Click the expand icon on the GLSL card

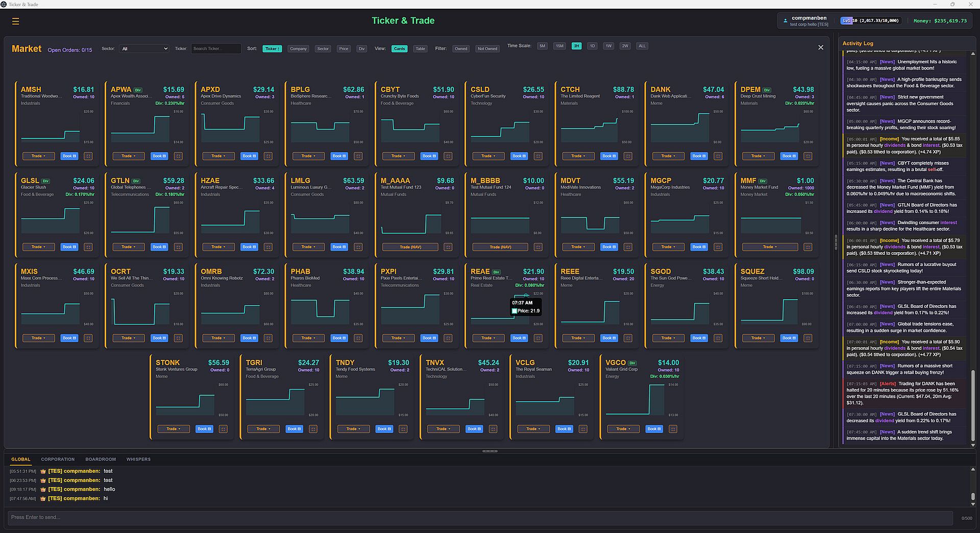[88, 247]
